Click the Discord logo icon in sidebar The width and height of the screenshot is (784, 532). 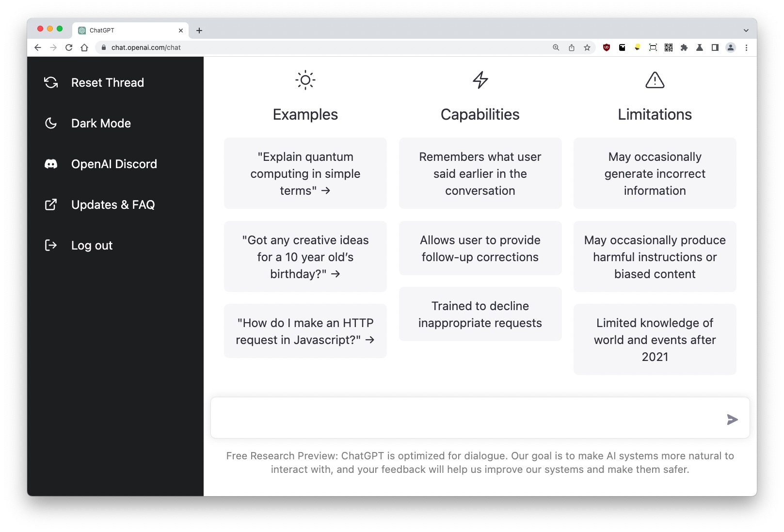(x=51, y=164)
